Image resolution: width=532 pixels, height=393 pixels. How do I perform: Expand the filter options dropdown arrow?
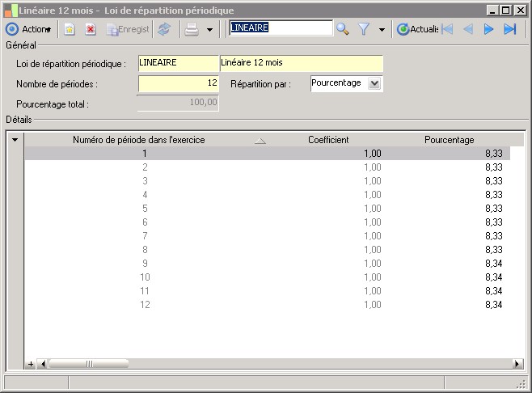click(382, 30)
